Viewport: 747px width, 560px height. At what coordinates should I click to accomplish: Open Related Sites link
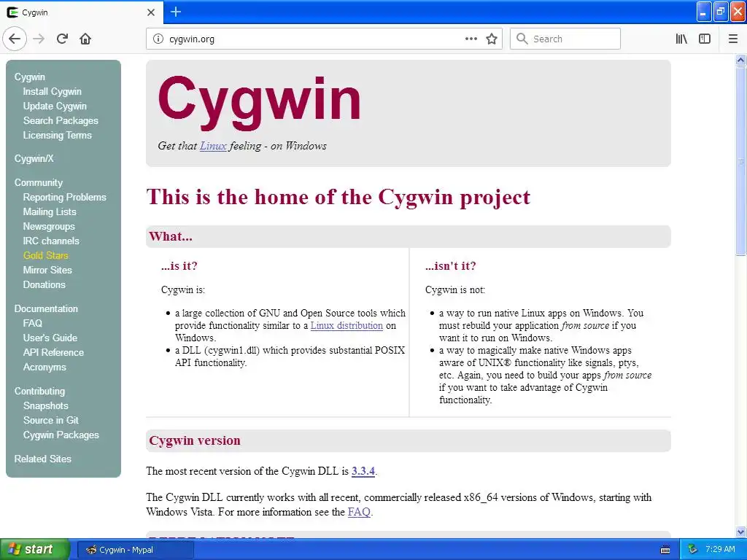pyautogui.click(x=43, y=459)
